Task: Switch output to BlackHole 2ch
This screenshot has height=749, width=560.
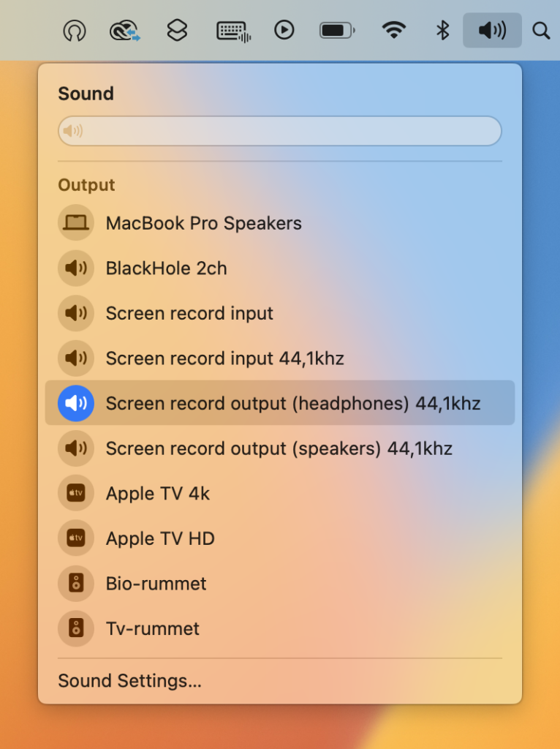Action: point(166,268)
